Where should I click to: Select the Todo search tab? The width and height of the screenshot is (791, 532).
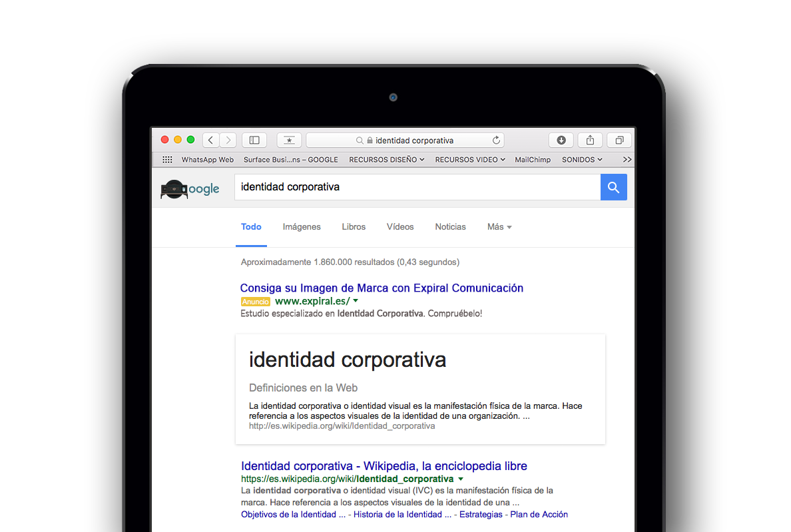pyautogui.click(x=251, y=227)
